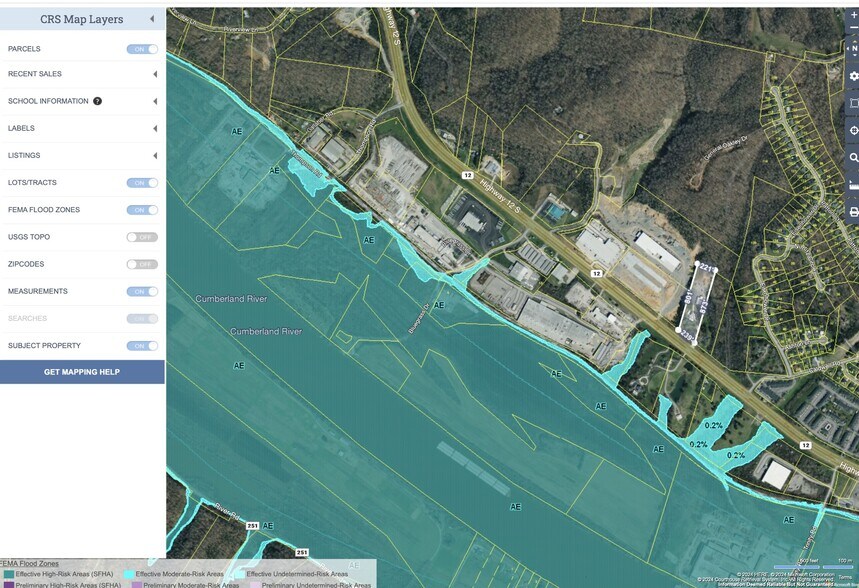The image size is (859, 588).
Task: Turn off the Parcels layer toggle
Action: point(141,48)
